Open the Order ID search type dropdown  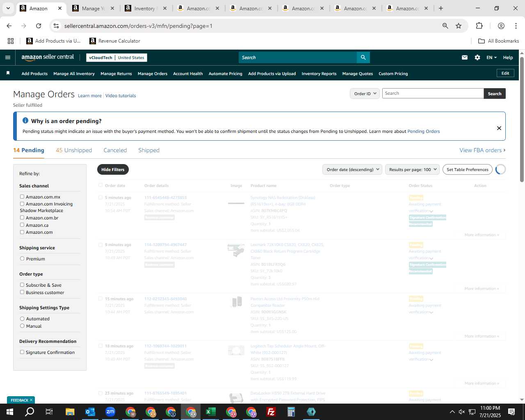click(365, 94)
